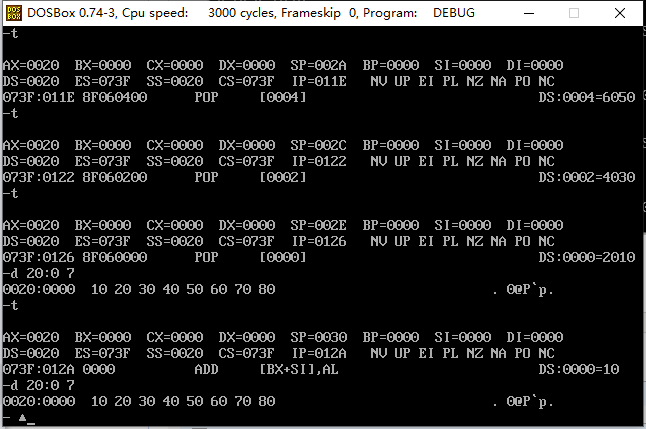Click the blinking cursor at the bottom prompt
The image size is (646, 429).
31,423
